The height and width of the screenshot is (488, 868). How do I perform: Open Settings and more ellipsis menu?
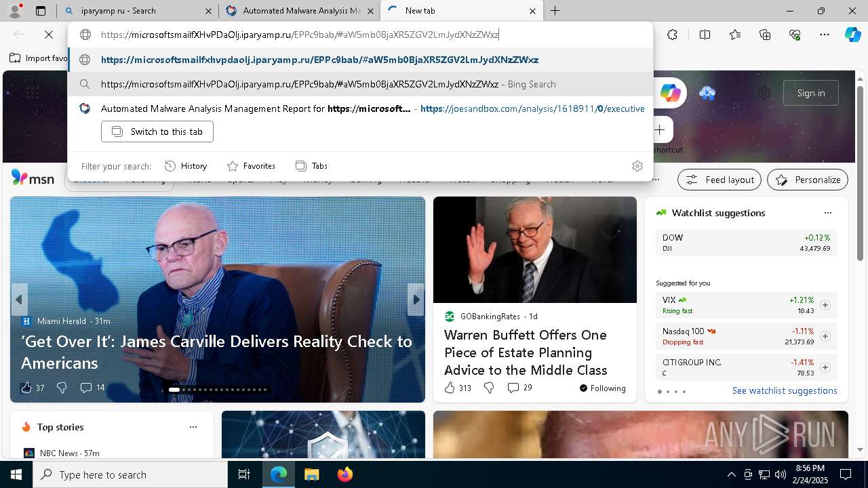[x=825, y=35]
